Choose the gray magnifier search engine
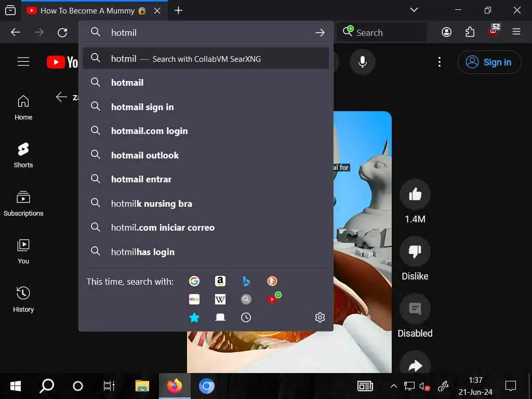This screenshot has height=399, width=532. click(x=246, y=299)
